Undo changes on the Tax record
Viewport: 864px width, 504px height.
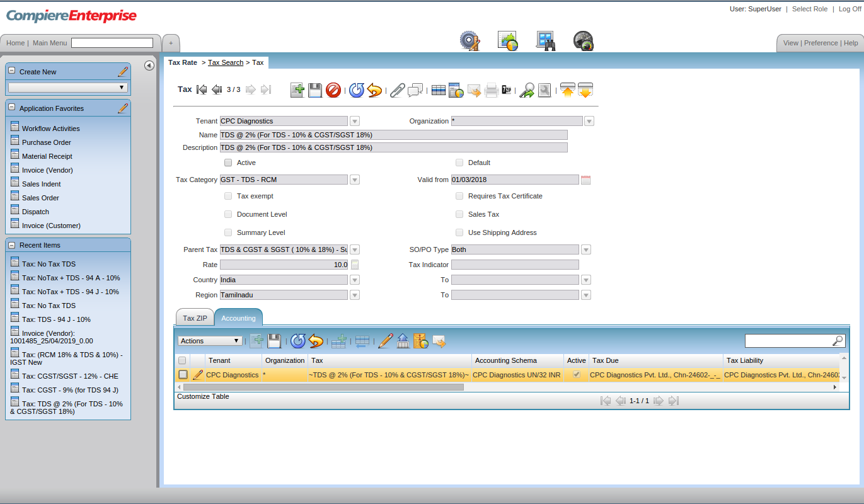(x=374, y=90)
